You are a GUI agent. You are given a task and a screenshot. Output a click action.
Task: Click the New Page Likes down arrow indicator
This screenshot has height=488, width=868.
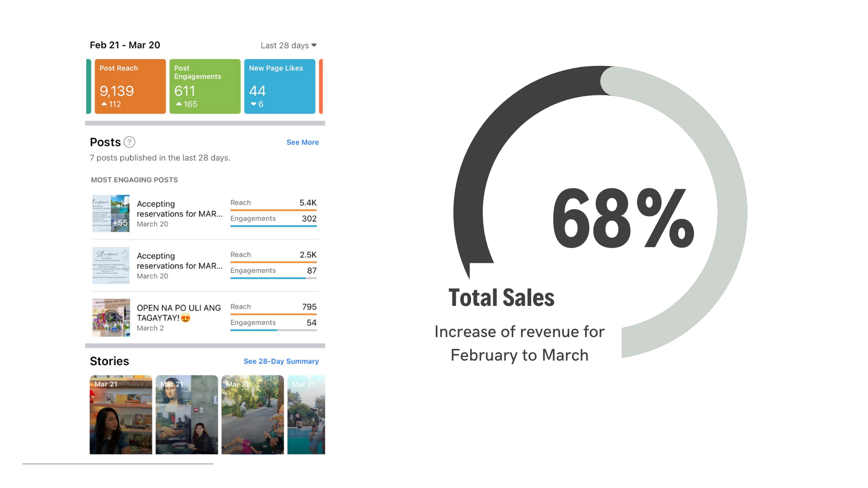(254, 104)
